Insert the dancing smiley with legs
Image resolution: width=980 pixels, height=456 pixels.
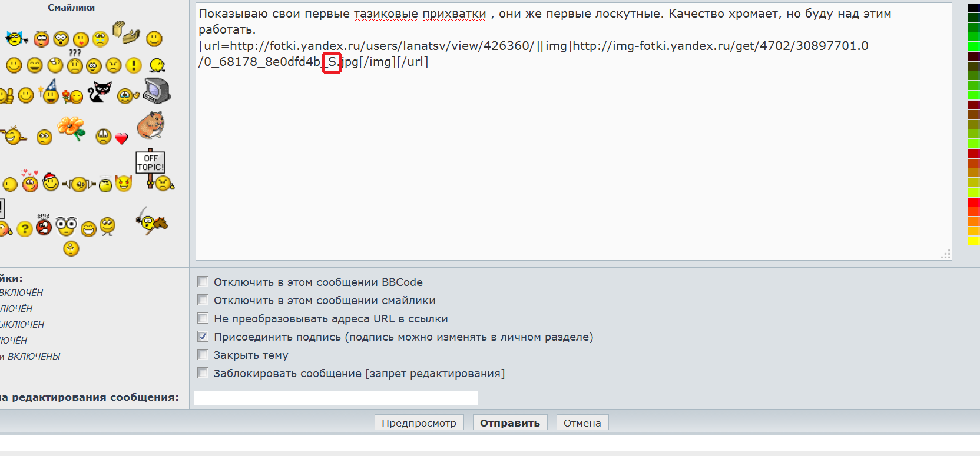107,226
